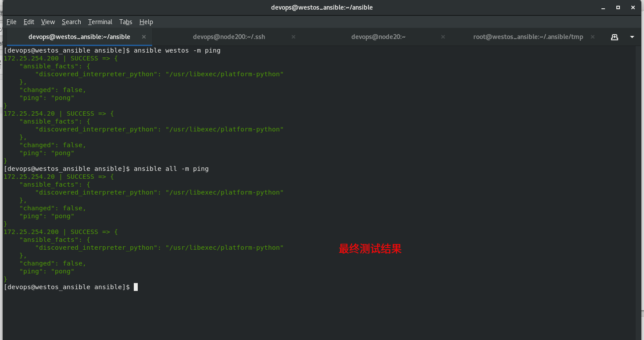Click the final empty shell prompt line

tap(71, 287)
